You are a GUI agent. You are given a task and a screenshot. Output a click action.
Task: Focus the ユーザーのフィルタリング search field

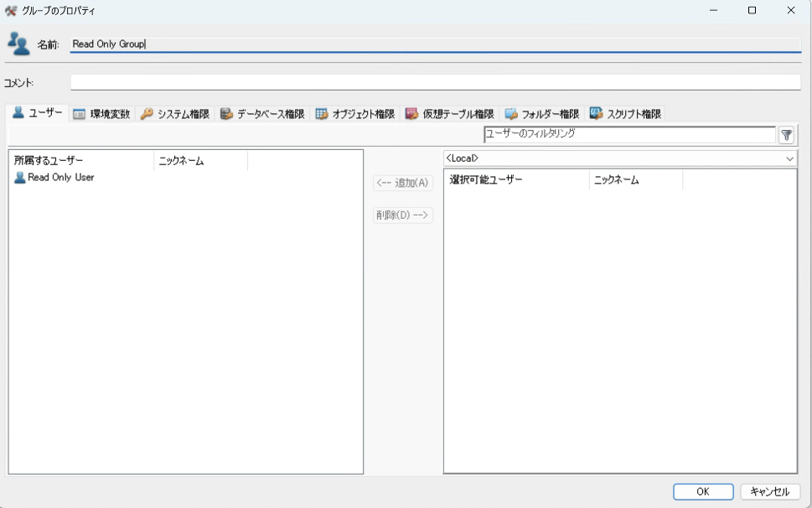[629, 134]
